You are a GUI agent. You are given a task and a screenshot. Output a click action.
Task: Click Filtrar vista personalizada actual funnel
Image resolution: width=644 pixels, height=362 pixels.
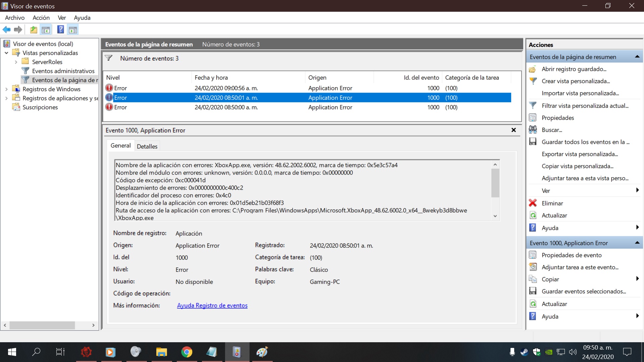point(533,106)
